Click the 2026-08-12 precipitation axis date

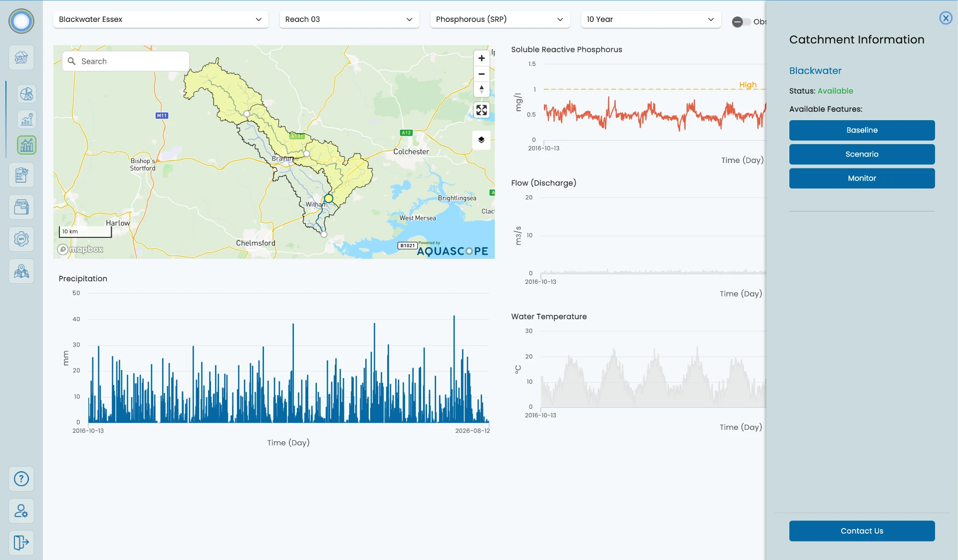pos(472,431)
